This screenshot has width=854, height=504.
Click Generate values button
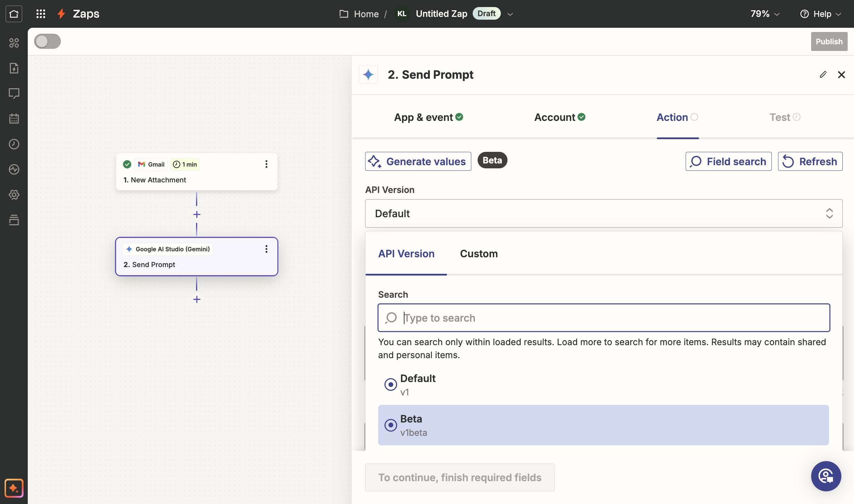click(418, 161)
